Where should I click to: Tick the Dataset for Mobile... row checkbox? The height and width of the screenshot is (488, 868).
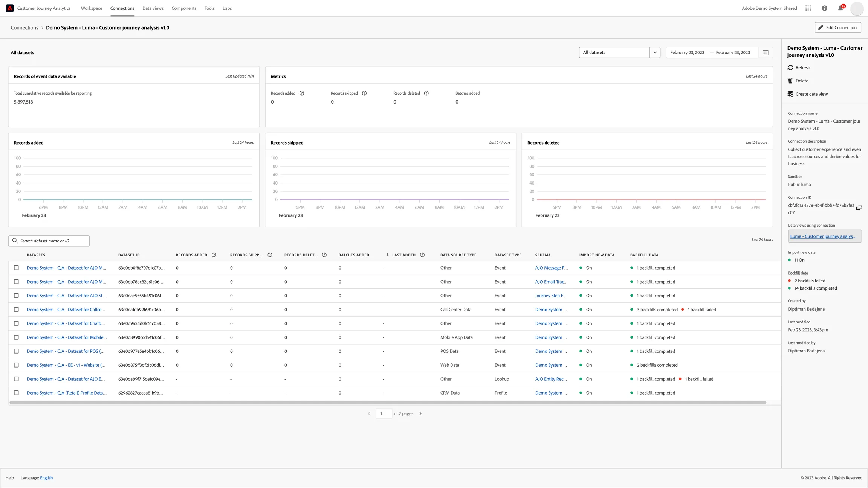click(x=16, y=337)
